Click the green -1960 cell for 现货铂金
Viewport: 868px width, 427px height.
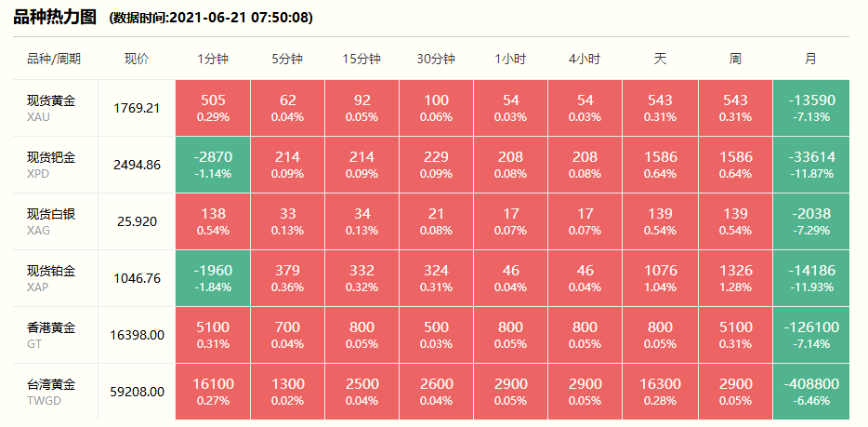213,278
